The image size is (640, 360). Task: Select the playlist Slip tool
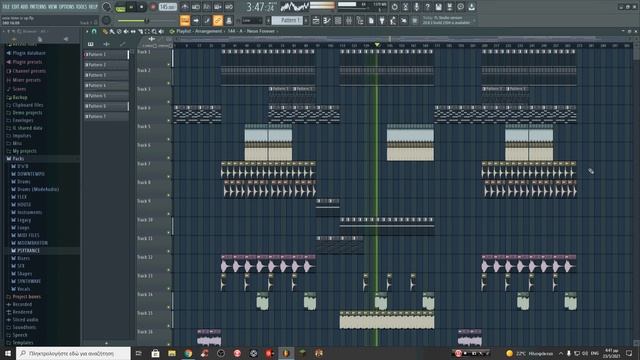pyautogui.click(x=133, y=31)
